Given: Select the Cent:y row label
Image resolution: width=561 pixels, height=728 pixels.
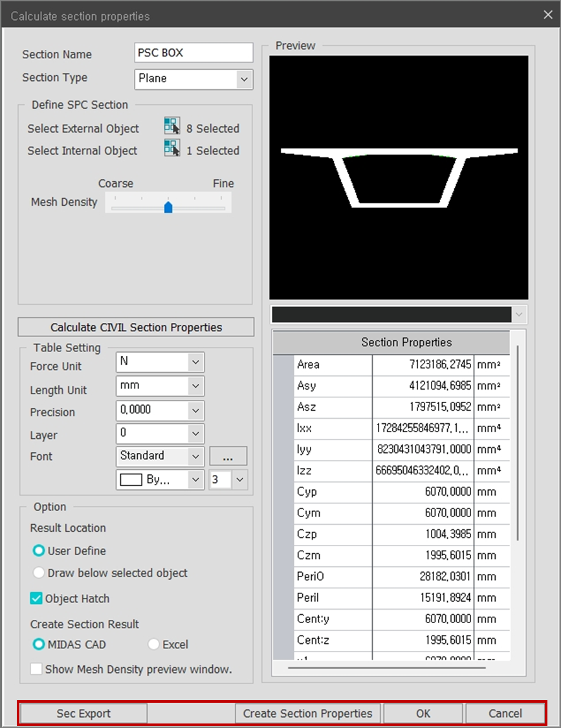Looking at the screenshot, I should pyautogui.click(x=313, y=619).
